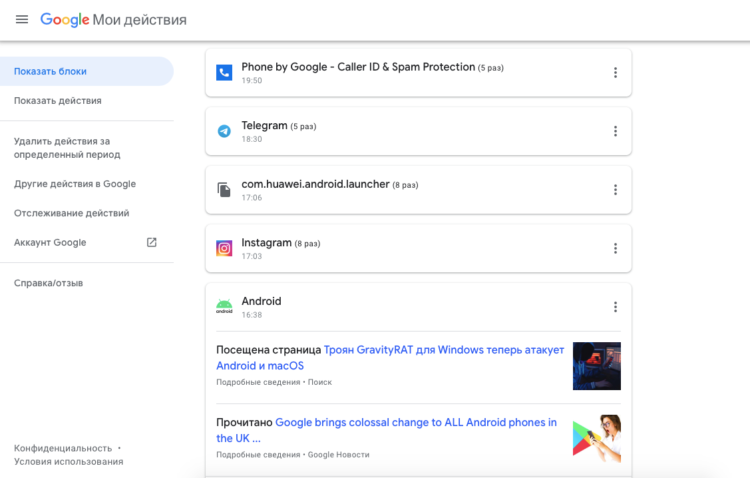Open the Условия использования link
The image size is (750, 478).
click(68, 462)
